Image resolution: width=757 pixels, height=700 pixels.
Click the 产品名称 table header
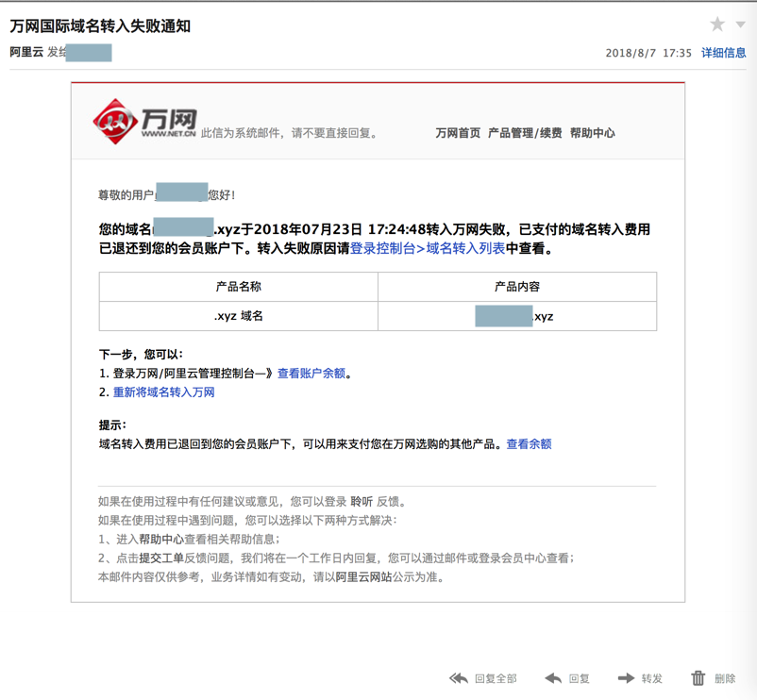pos(239,287)
